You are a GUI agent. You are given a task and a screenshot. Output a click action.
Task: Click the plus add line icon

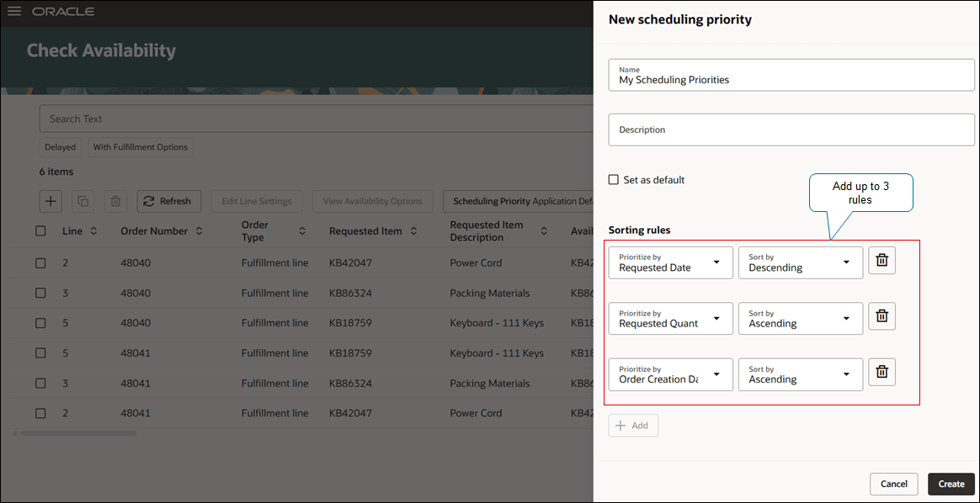coord(51,201)
